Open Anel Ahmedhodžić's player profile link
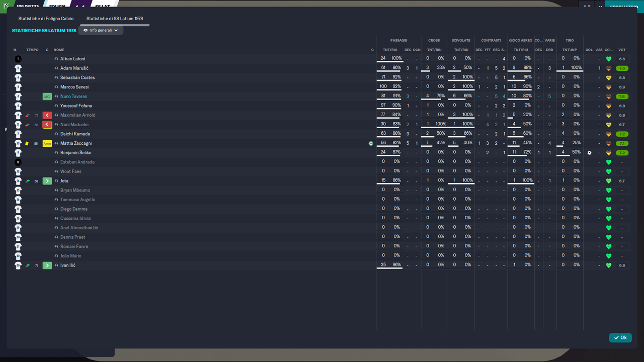Image resolution: width=644 pixels, height=362 pixels. pos(79,228)
